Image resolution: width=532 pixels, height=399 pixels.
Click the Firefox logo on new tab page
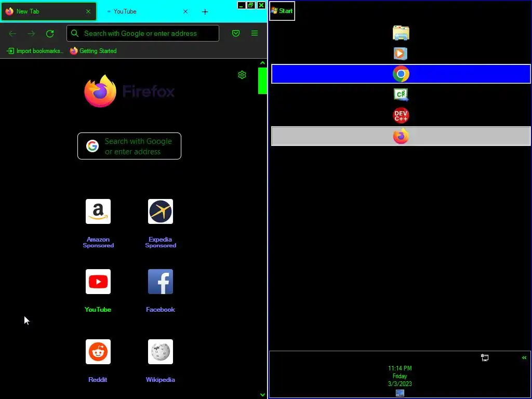tap(129, 91)
